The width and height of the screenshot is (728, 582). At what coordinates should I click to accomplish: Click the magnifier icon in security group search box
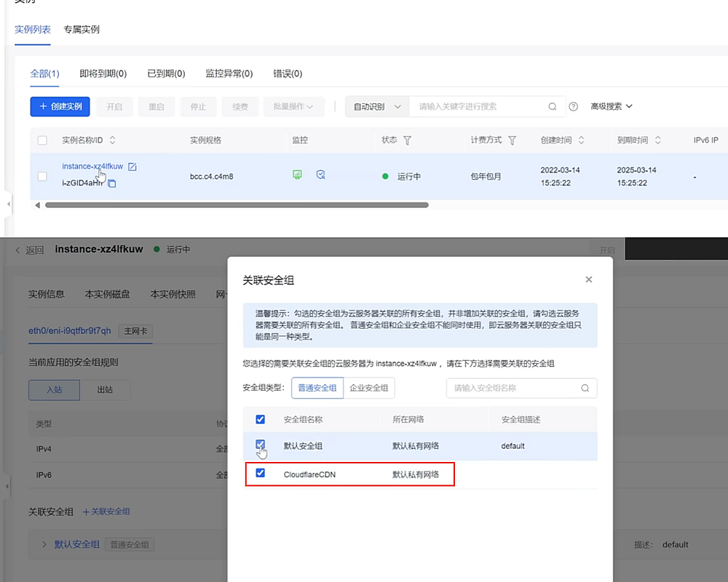[x=585, y=388]
